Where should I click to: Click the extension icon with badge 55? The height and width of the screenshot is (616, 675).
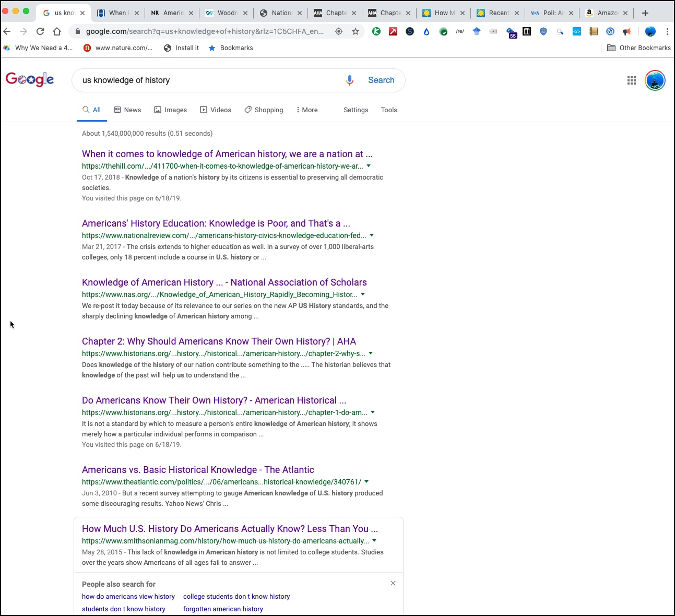click(x=511, y=33)
